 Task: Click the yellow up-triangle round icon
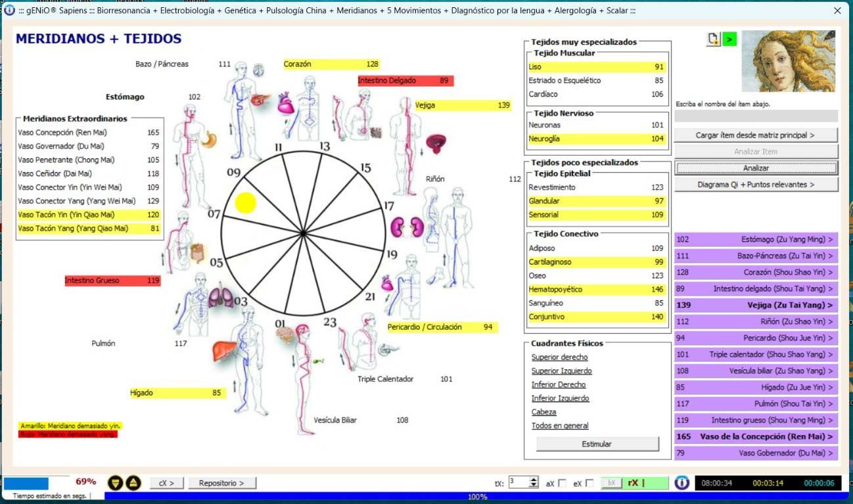tap(133, 483)
